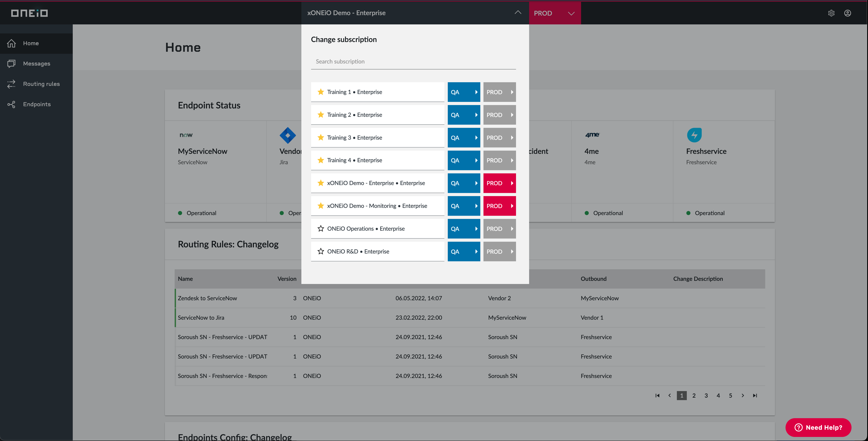This screenshot has height=441, width=868.
Task: Unfavorite Training 4 subscription star
Action: 320,160
